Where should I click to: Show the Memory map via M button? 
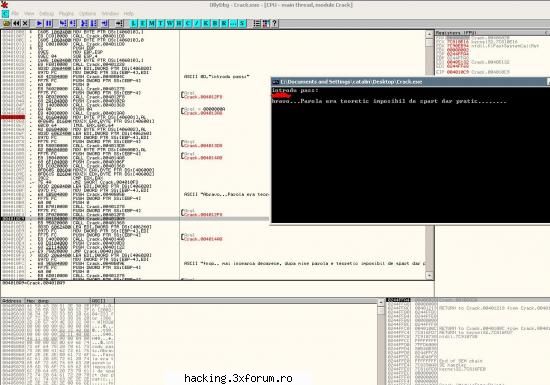pyautogui.click(x=152, y=23)
